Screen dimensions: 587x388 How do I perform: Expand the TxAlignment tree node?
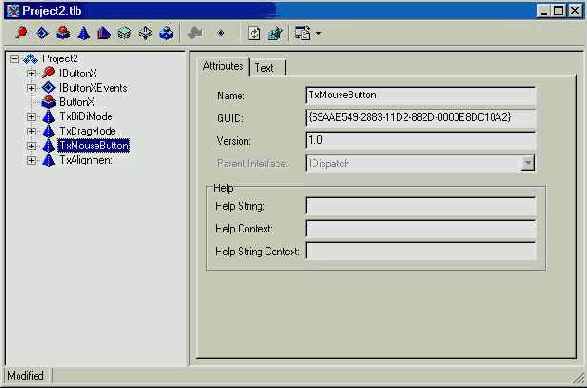point(31,161)
